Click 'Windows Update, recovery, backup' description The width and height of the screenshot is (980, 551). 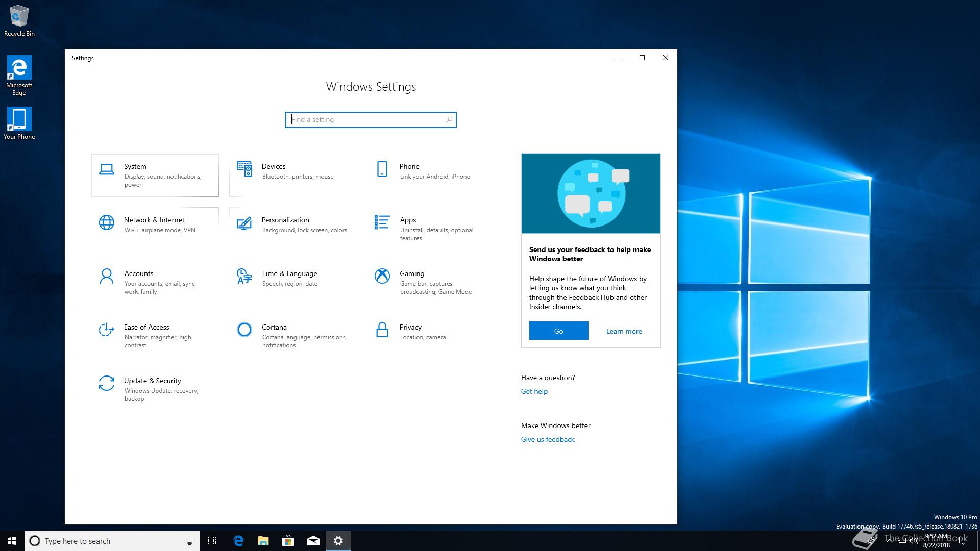tap(161, 395)
